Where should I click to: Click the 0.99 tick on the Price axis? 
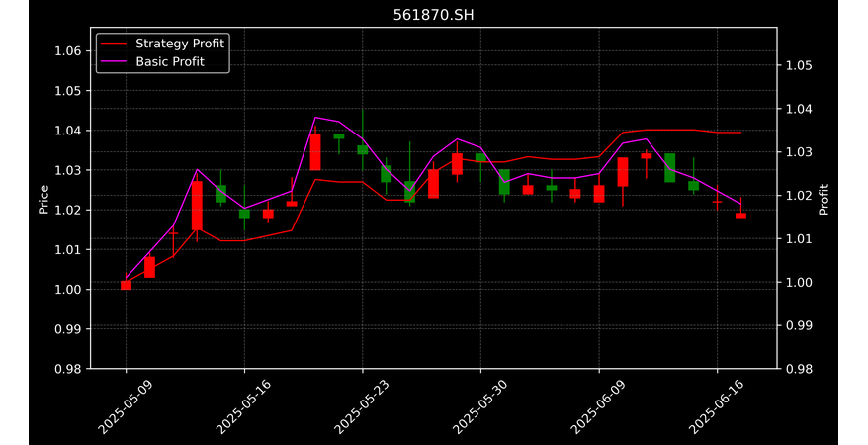[x=68, y=328]
